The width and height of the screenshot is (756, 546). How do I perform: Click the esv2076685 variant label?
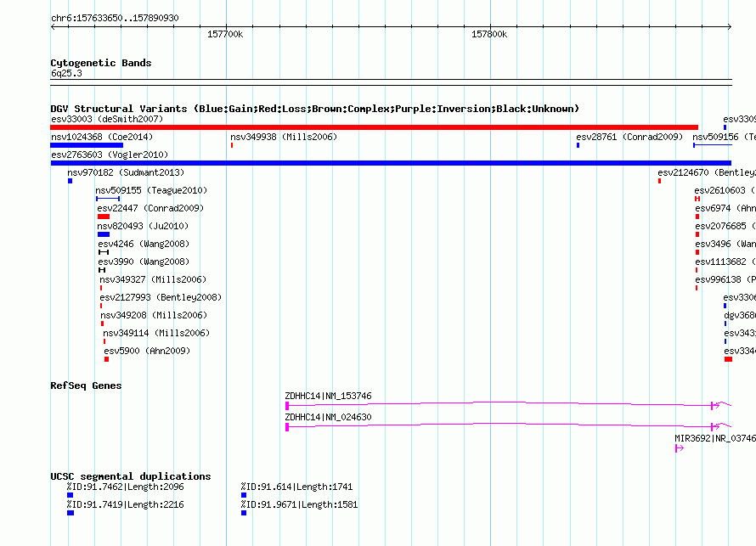tap(725, 226)
